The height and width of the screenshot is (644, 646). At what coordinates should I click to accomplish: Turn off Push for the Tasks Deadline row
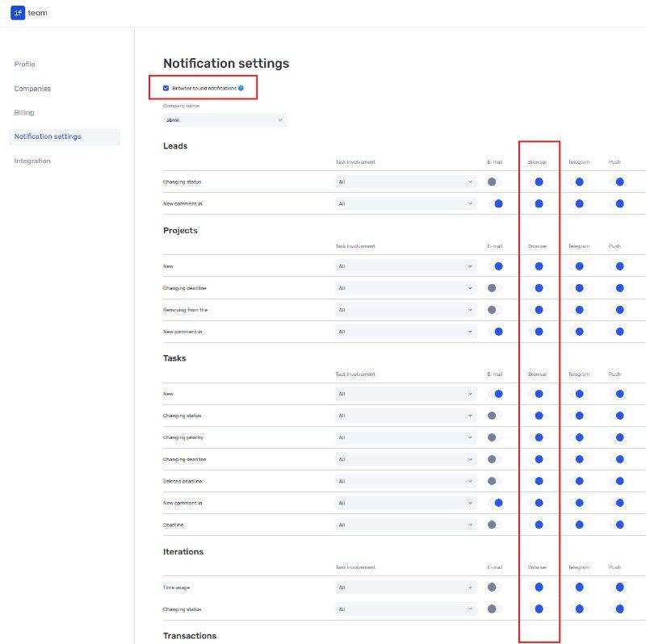point(617,525)
